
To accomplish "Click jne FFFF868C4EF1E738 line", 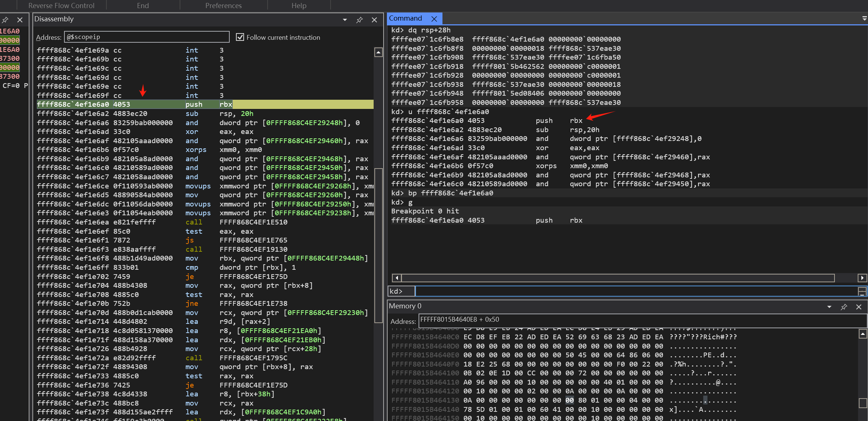I will pyautogui.click(x=205, y=304).
